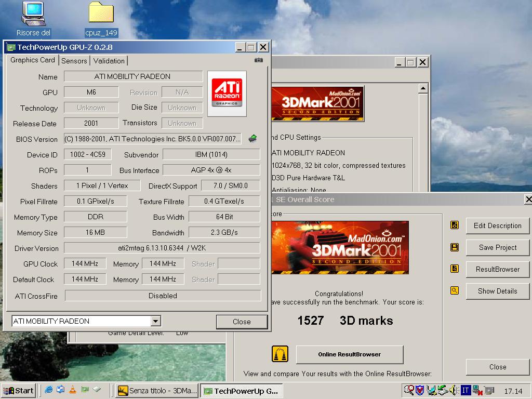Image resolution: width=532 pixels, height=399 pixels.
Task: Click the GPU-Z quick launch icon
Action: pos(85,390)
